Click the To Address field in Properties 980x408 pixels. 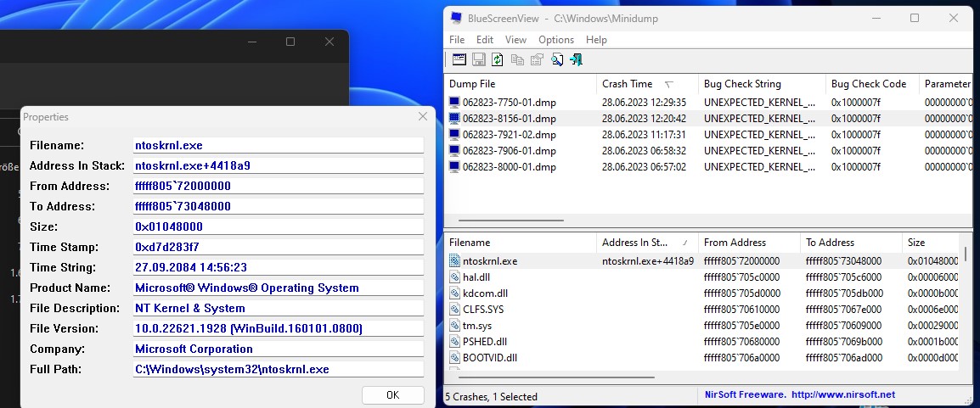279,206
